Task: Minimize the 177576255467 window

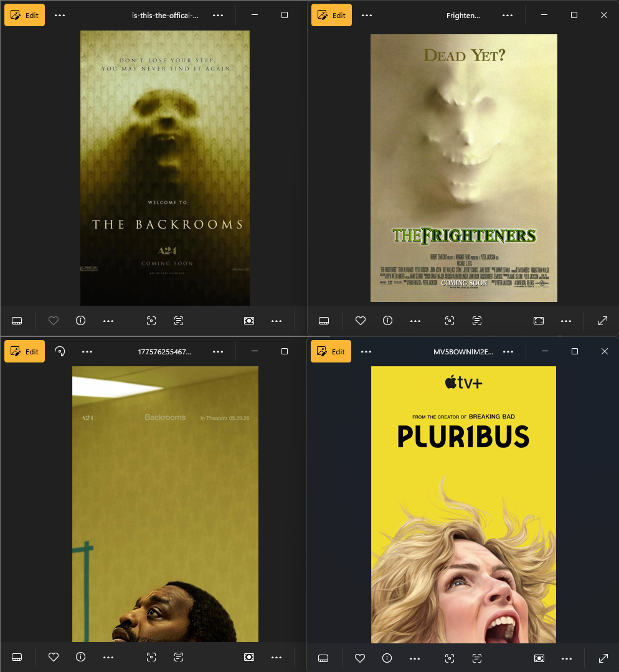Action: point(255,351)
